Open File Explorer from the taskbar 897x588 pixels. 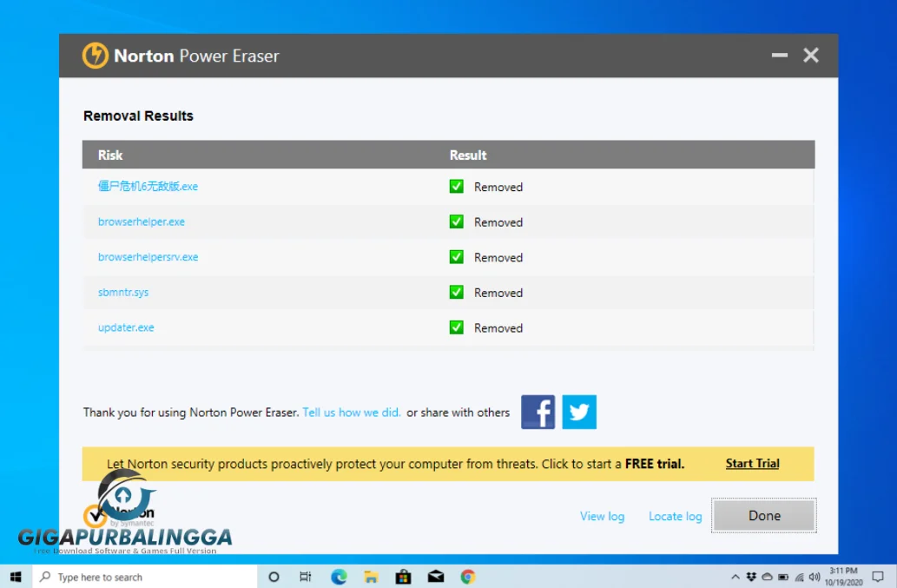coord(371,577)
